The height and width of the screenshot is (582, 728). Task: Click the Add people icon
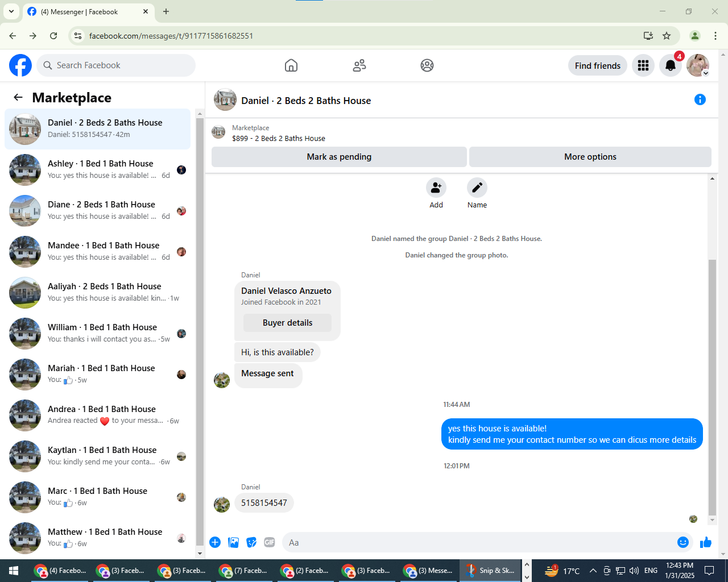[436, 188]
